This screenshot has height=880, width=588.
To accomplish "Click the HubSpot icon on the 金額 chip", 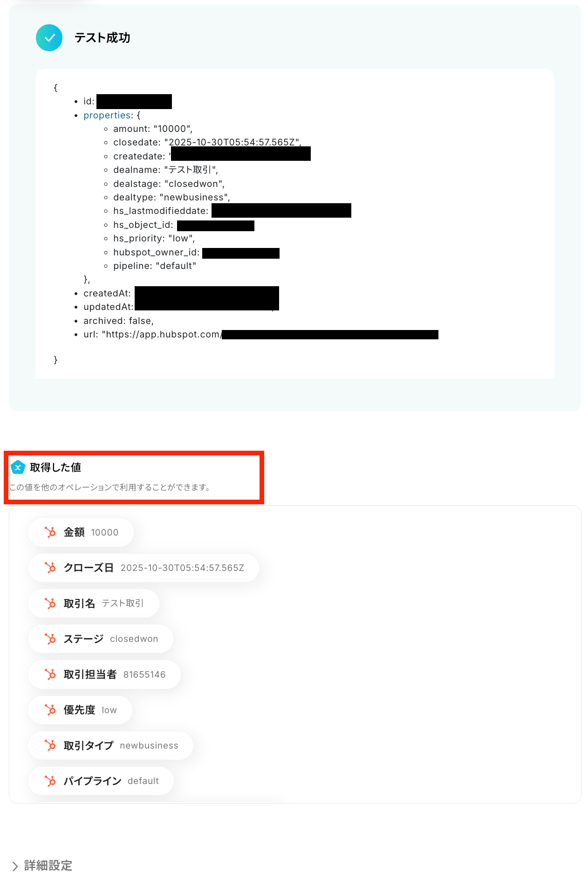I will tap(50, 532).
